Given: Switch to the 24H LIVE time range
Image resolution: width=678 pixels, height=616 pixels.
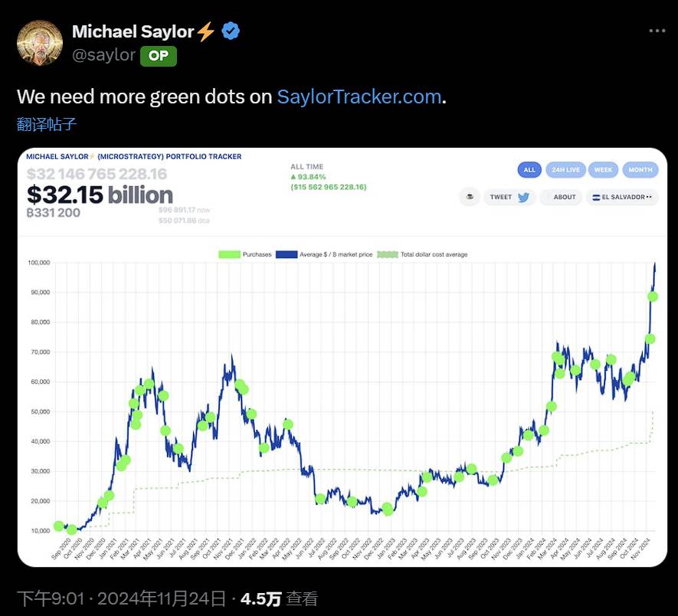Looking at the screenshot, I should [565, 169].
